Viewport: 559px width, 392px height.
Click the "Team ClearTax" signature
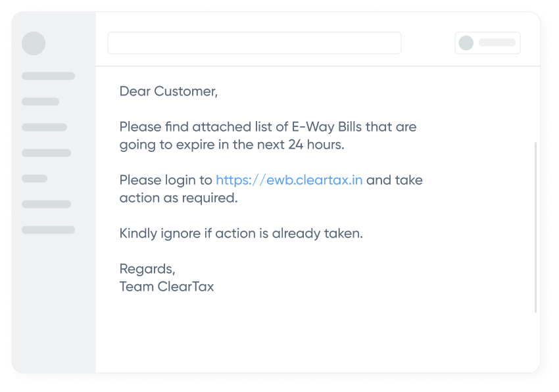point(166,286)
